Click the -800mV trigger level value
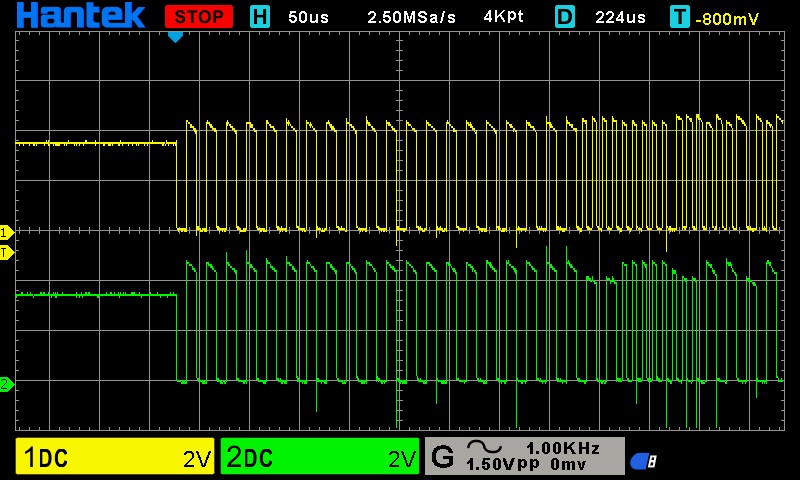The height and width of the screenshot is (480, 800). [x=727, y=19]
